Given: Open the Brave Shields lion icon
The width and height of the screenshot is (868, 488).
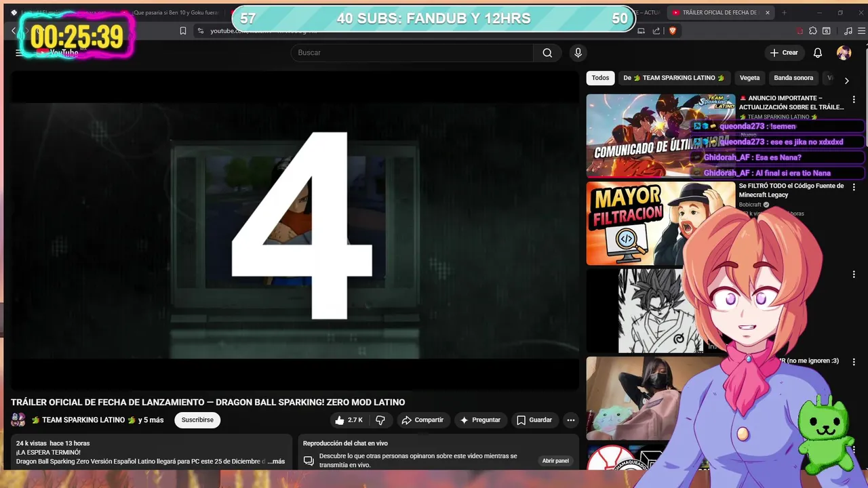Looking at the screenshot, I should pos(673,30).
